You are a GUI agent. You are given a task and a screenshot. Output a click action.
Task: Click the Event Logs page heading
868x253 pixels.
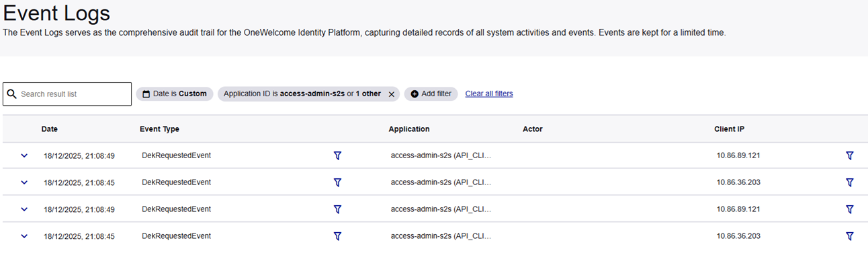(57, 13)
